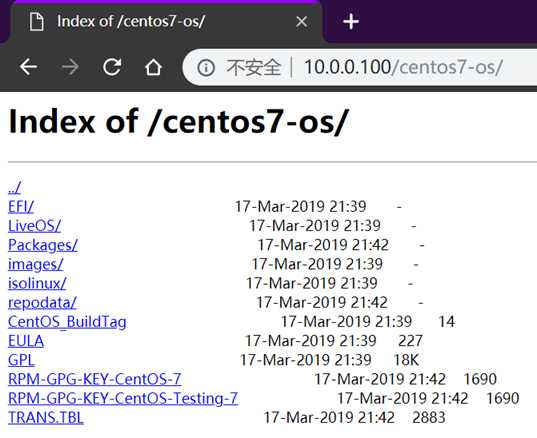The image size is (537, 438).
Task: Click the 1690 size of RPM-GPG-KEY-CentOS-Testing-7
Action: tap(503, 398)
